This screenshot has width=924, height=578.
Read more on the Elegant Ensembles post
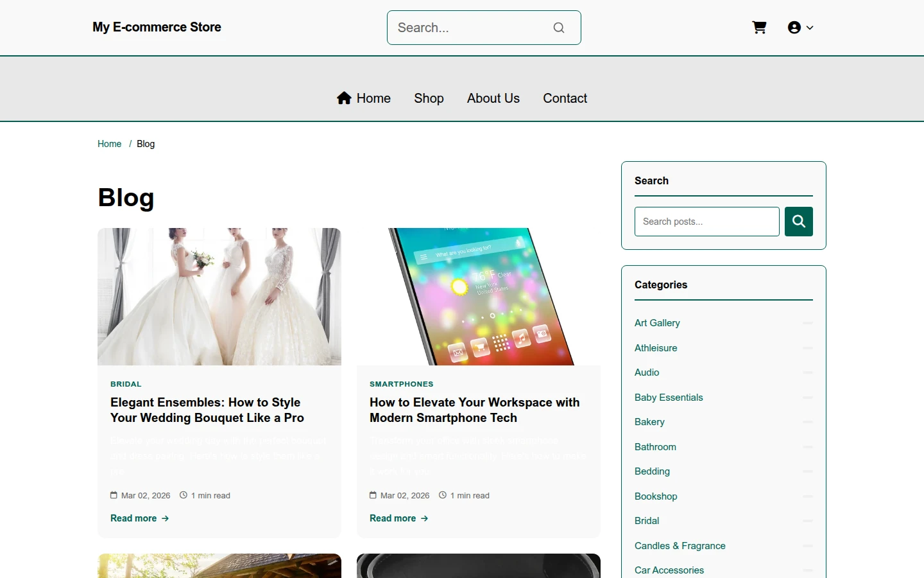pyautogui.click(x=140, y=518)
